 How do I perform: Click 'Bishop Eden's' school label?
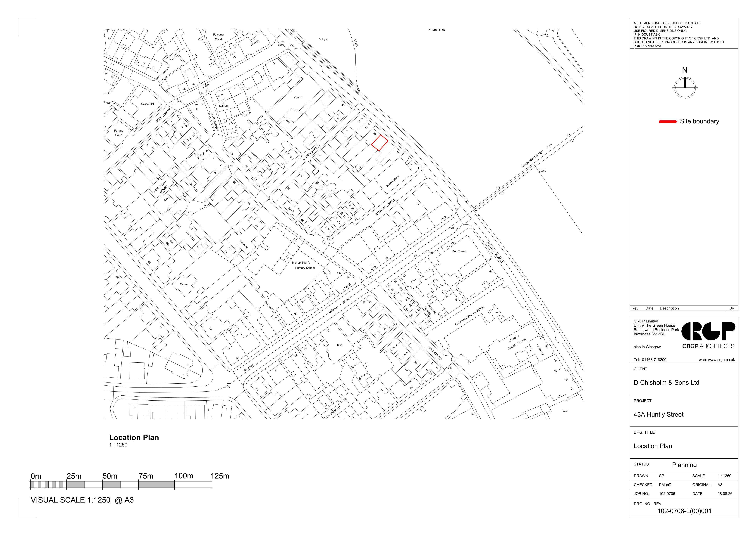coord(301,263)
